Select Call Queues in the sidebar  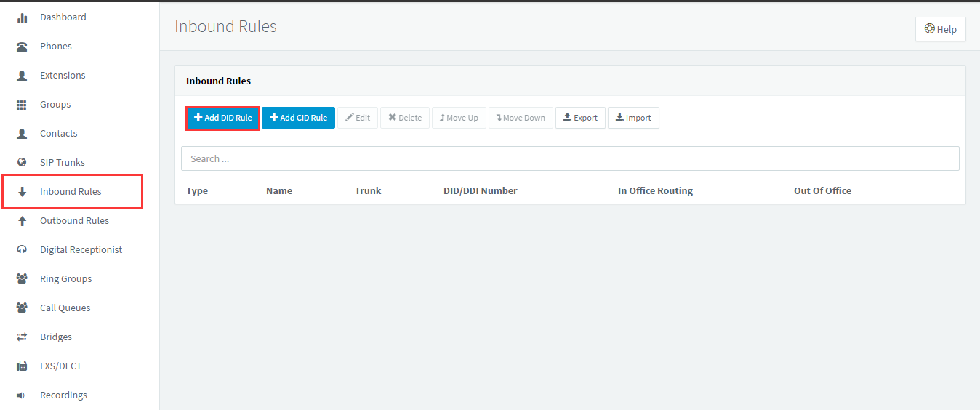(65, 307)
